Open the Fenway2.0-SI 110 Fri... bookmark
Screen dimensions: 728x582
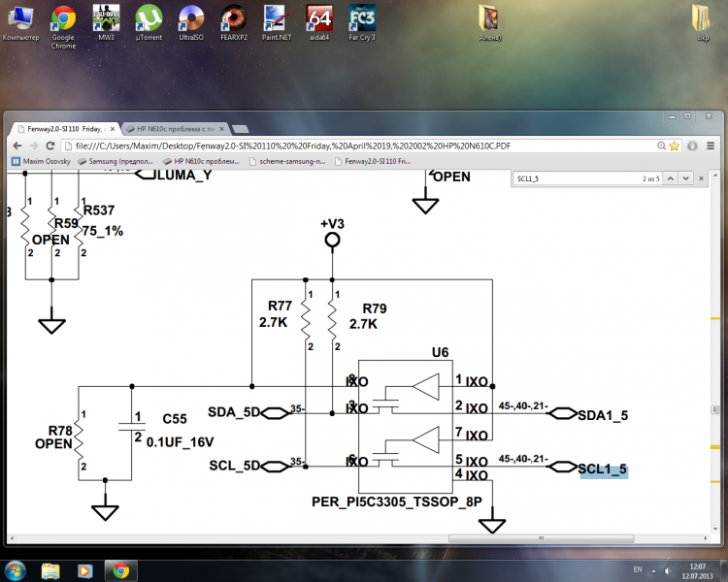(x=373, y=161)
